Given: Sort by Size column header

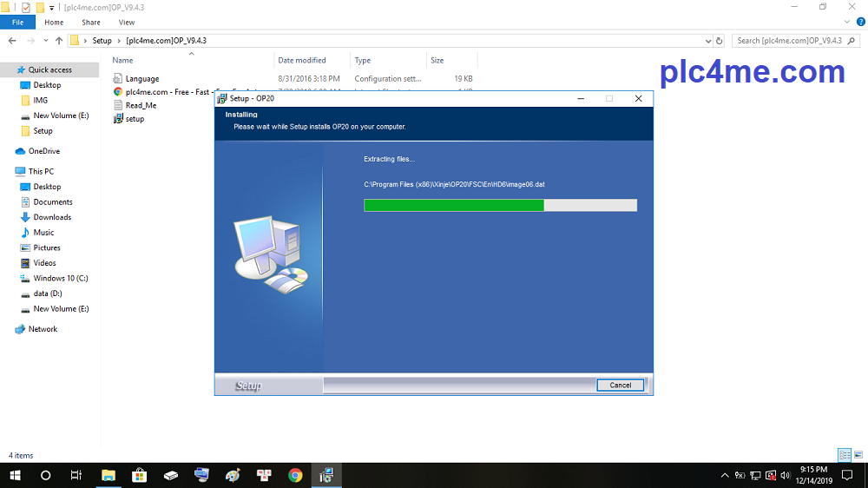Looking at the screenshot, I should click(437, 61).
